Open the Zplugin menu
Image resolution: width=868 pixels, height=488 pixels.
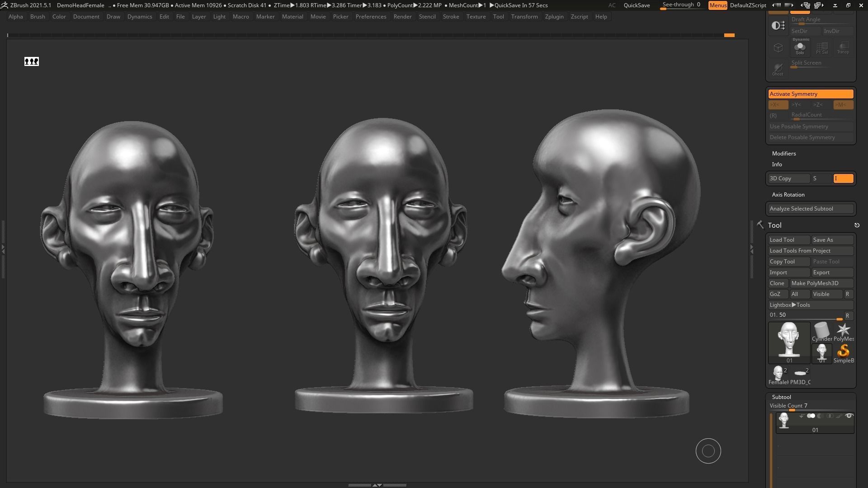click(x=554, y=17)
